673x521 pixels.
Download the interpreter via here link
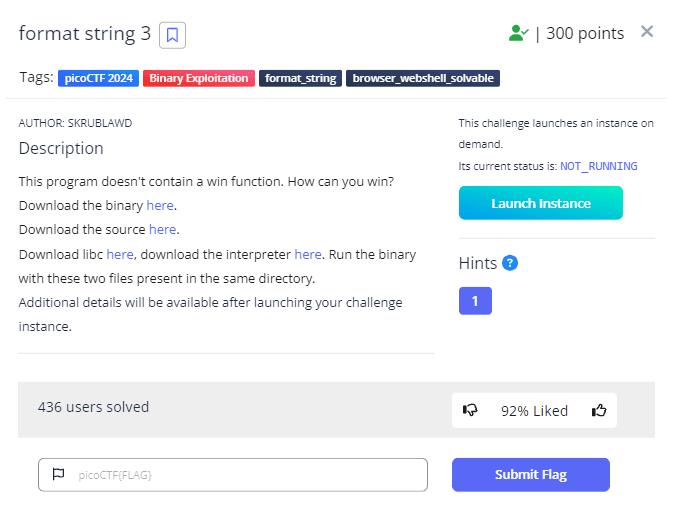[308, 254]
